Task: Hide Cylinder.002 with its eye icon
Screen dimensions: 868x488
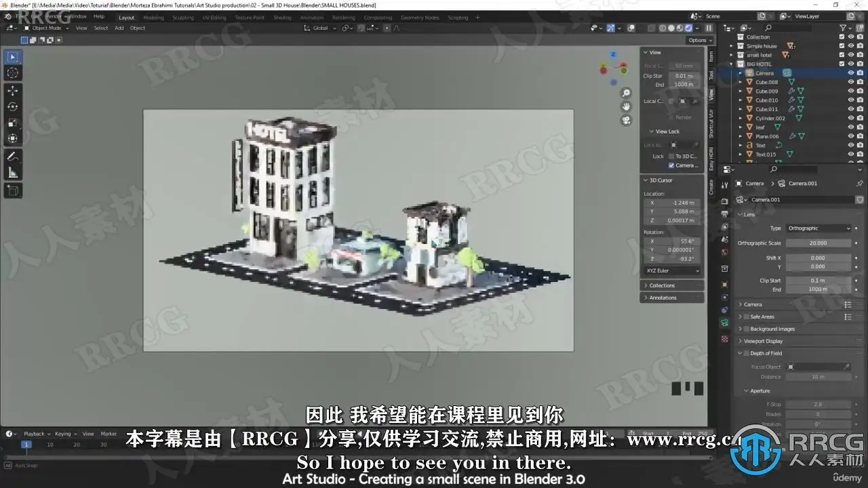Action: (x=851, y=118)
